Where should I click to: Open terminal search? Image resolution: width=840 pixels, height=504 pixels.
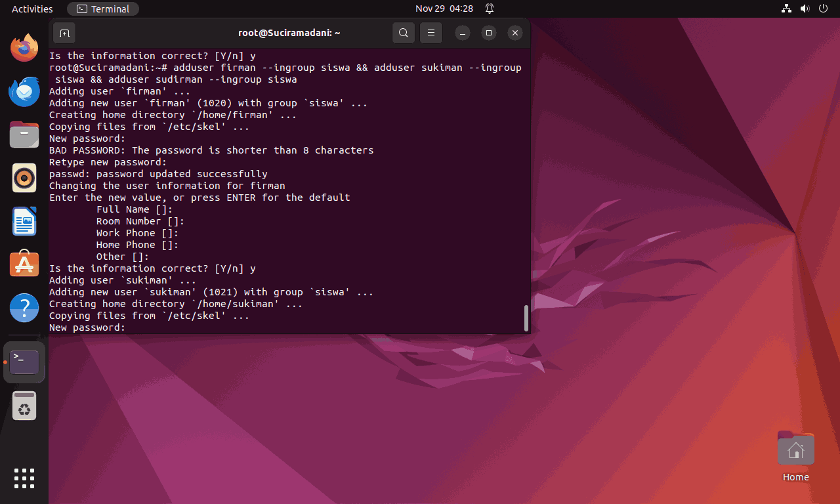click(x=404, y=33)
